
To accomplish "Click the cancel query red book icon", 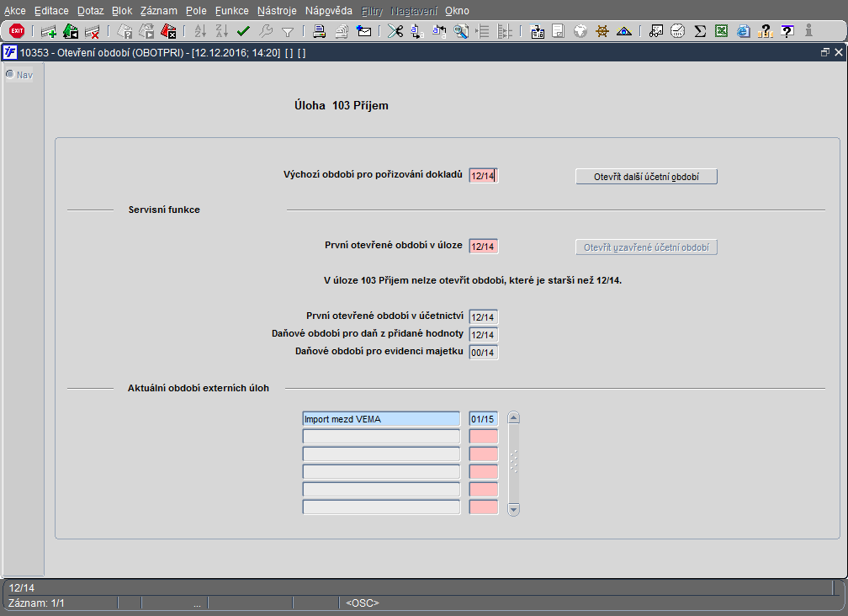I will [x=169, y=31].
